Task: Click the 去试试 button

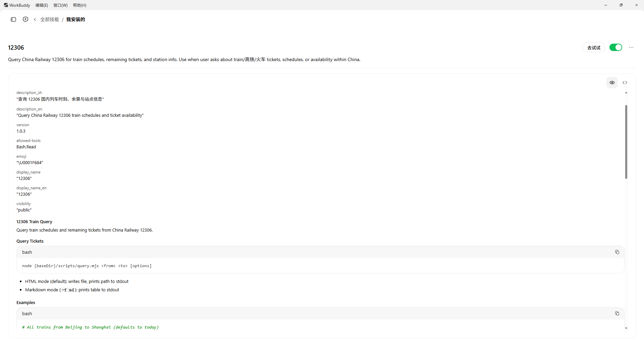Action: click(594, 48)
